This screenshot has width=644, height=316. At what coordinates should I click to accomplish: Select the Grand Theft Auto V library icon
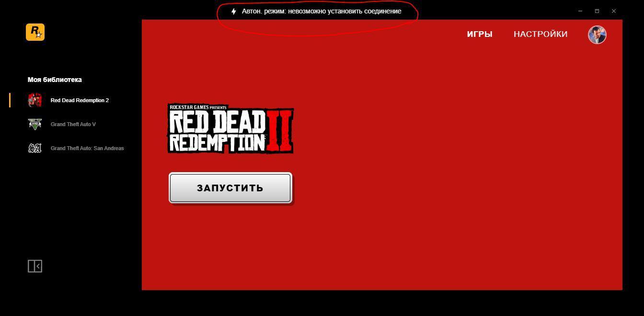point(35,124)
